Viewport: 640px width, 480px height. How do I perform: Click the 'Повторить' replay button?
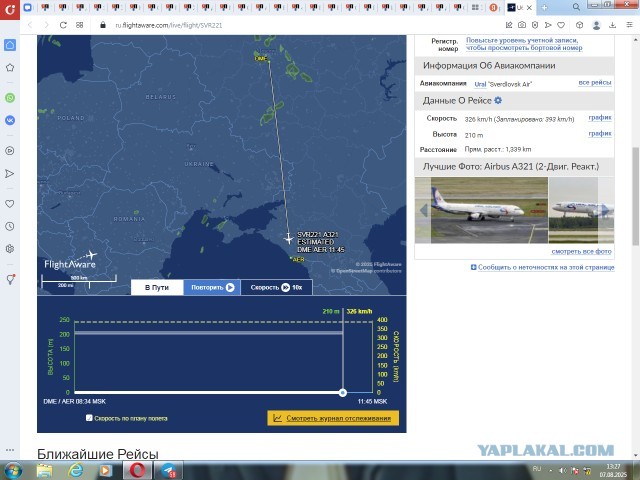click(x=212, y=287)
